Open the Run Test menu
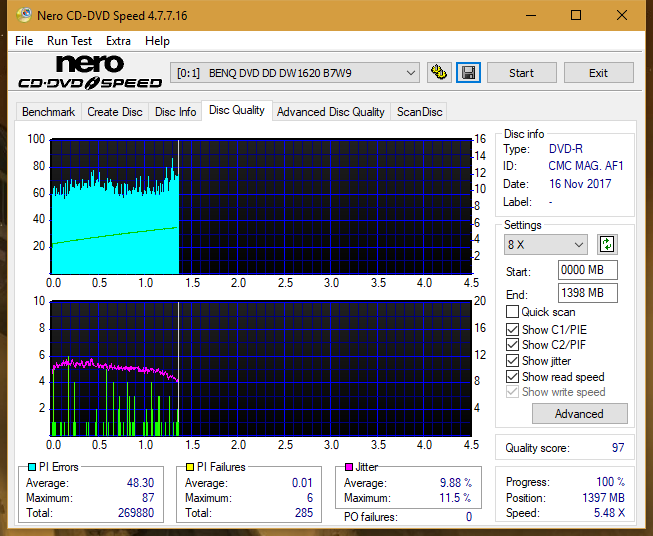Screen dimensions: 653x536 [69, 41]
